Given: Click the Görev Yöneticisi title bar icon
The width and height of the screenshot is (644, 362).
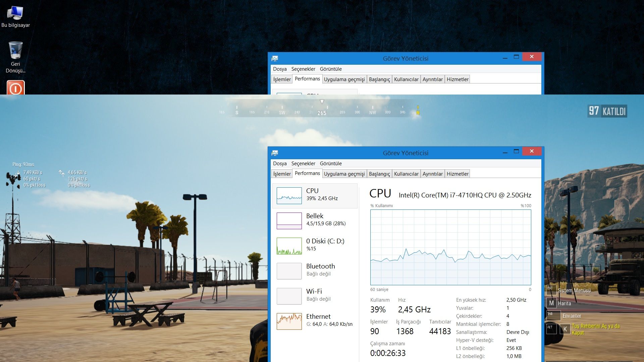Looking at the screenshot, I should coord(275,153).
